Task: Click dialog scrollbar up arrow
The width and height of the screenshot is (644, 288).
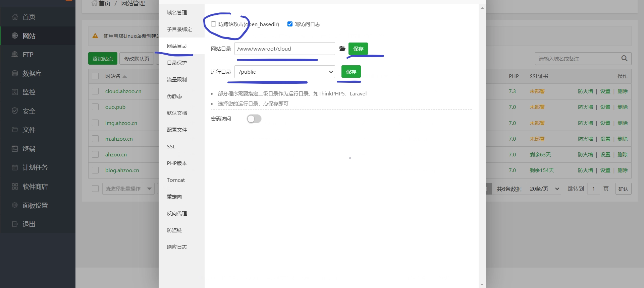Action: coord(482,8)
